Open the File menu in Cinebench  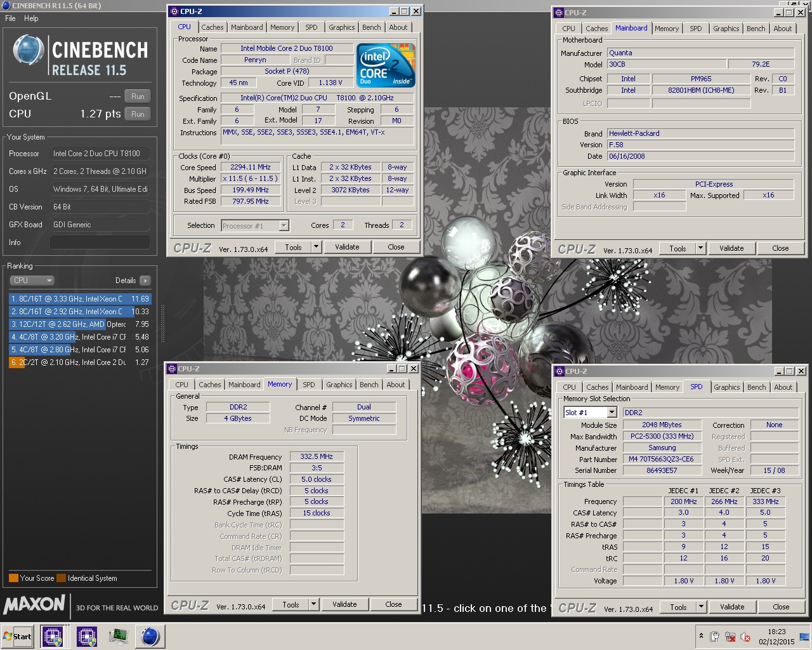(10, 18)
